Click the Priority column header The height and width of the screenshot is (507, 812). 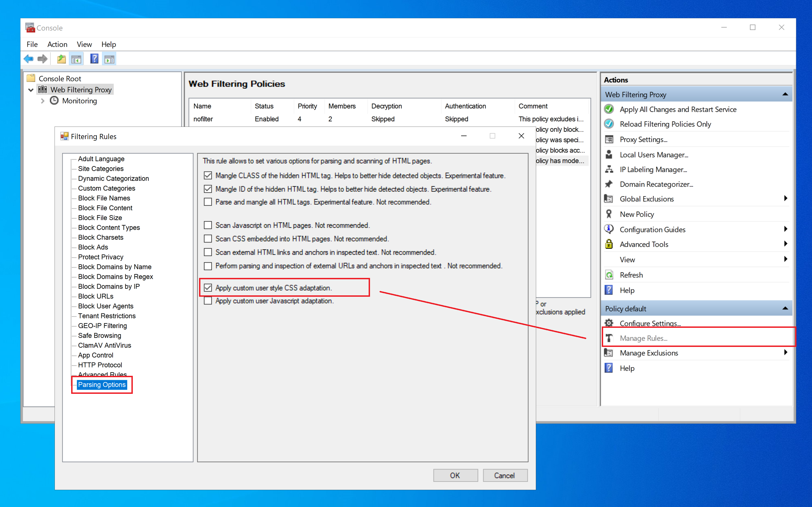click(x=307, y=106)
